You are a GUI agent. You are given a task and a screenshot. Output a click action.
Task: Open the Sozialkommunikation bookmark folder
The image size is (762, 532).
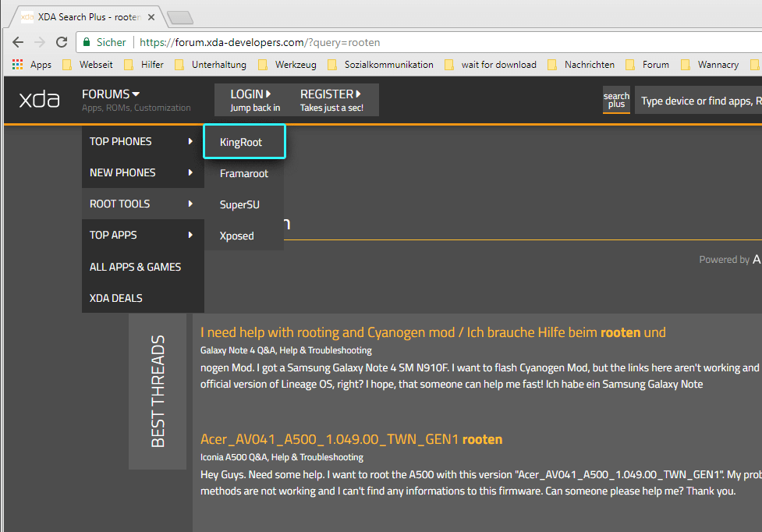[381, 65]
